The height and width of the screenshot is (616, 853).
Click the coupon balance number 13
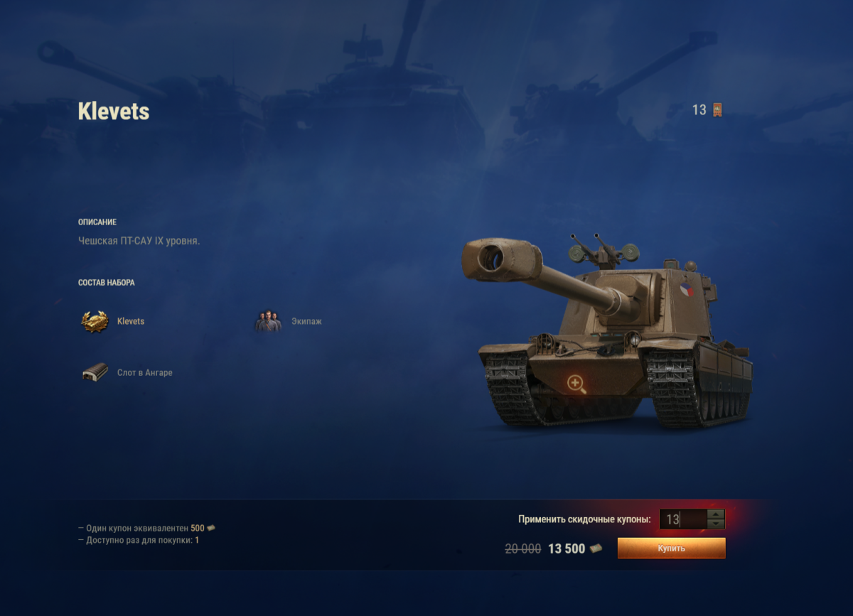699,110
